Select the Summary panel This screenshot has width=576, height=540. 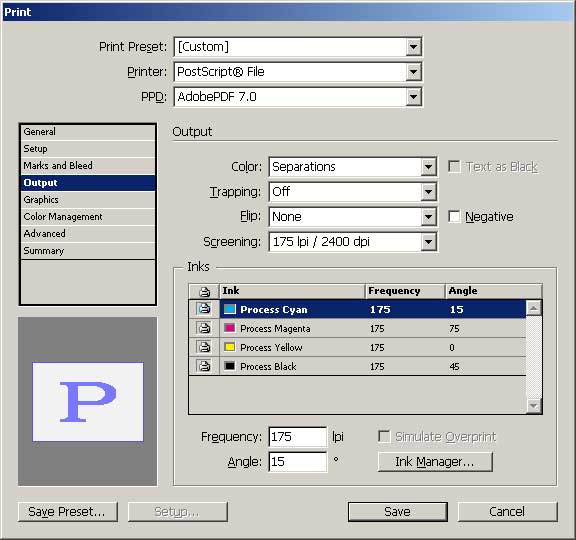tap(88, 251)
